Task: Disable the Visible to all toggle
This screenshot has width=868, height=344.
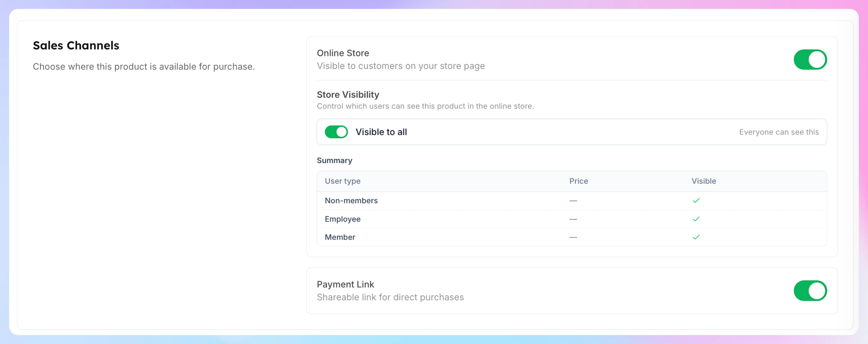Action: click(336, 132)
